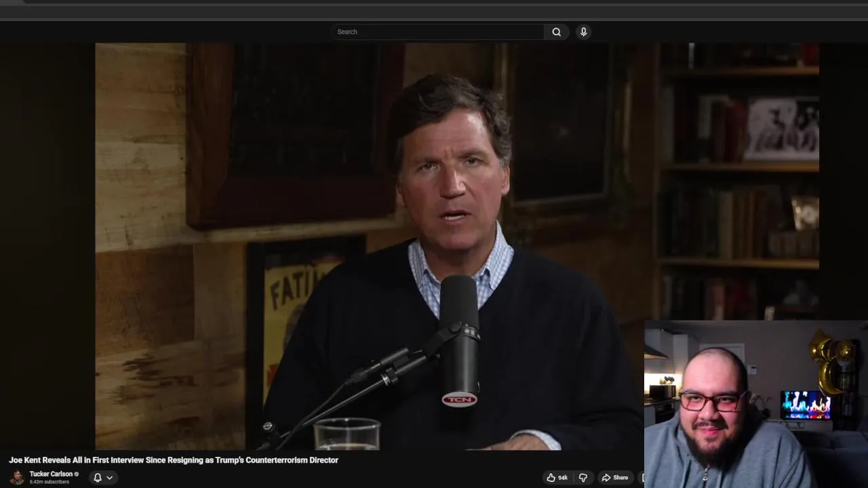Viewport: 868px width, 488px height.
Task: Dislike the video with thumbs-down icon
Action: click(x=583, y=478)
